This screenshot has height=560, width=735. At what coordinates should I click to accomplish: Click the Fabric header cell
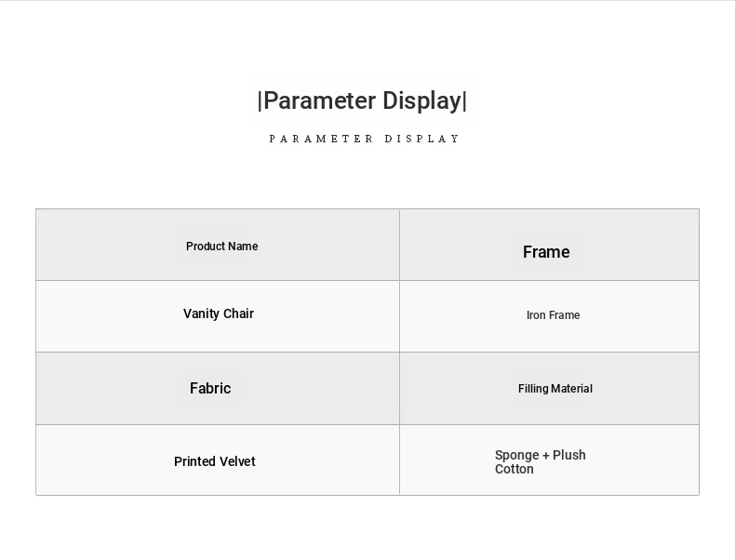[x=210, y=388]
